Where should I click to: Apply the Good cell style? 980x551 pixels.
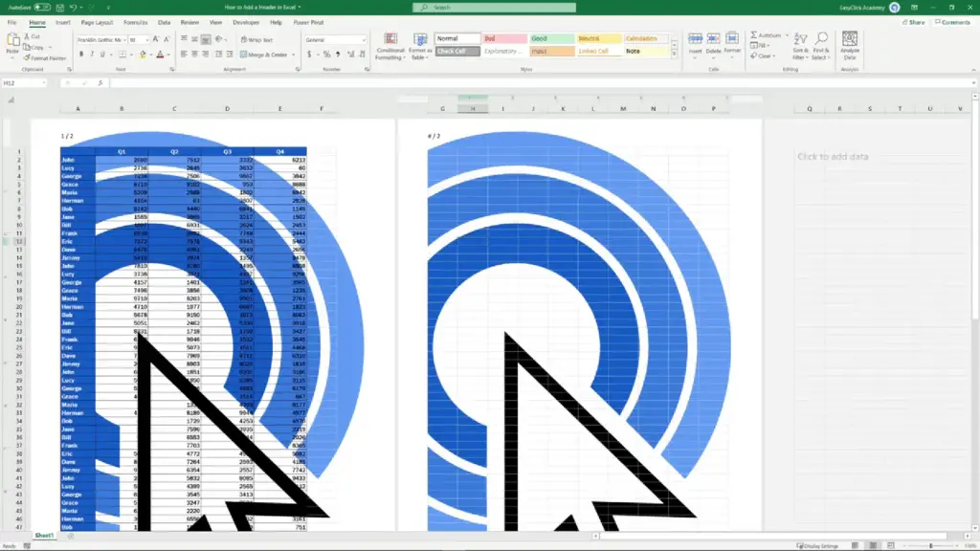click(x=552, y=38)
